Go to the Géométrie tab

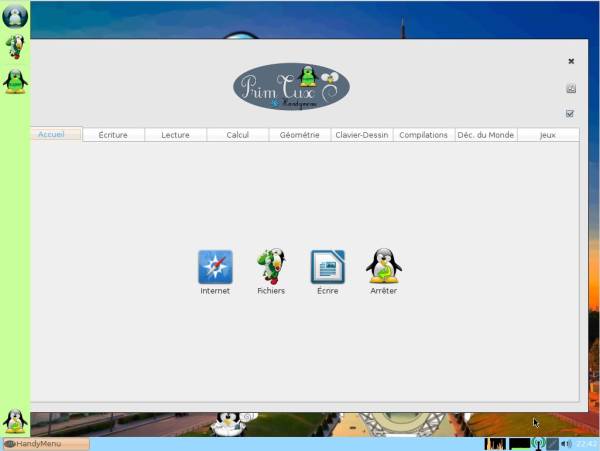[300, 135]
